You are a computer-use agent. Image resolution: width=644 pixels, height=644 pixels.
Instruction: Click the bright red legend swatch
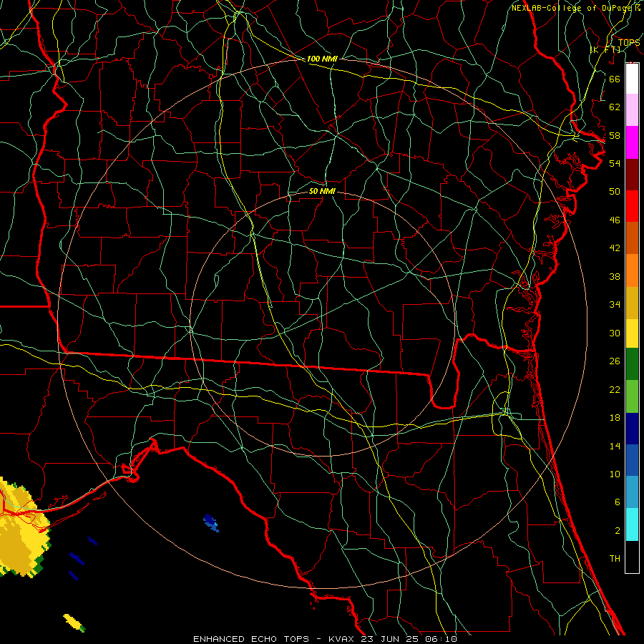pos(632,206)
